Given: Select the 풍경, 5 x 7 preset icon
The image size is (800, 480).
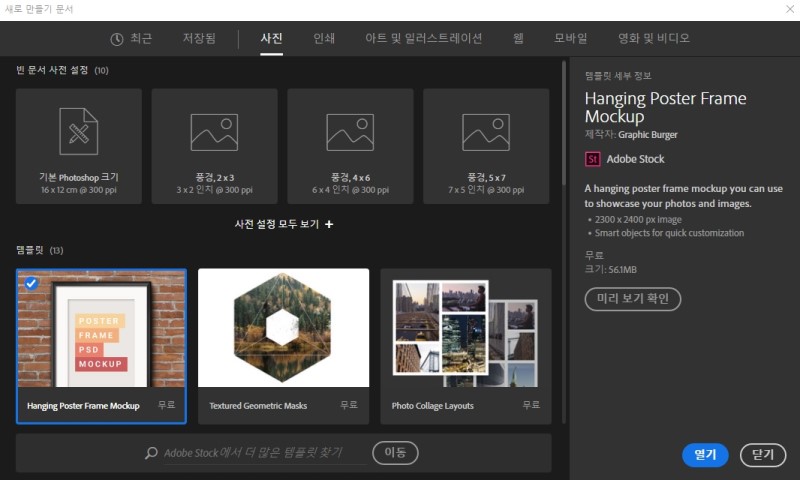Looking at the screenshot, I should 486,132.
